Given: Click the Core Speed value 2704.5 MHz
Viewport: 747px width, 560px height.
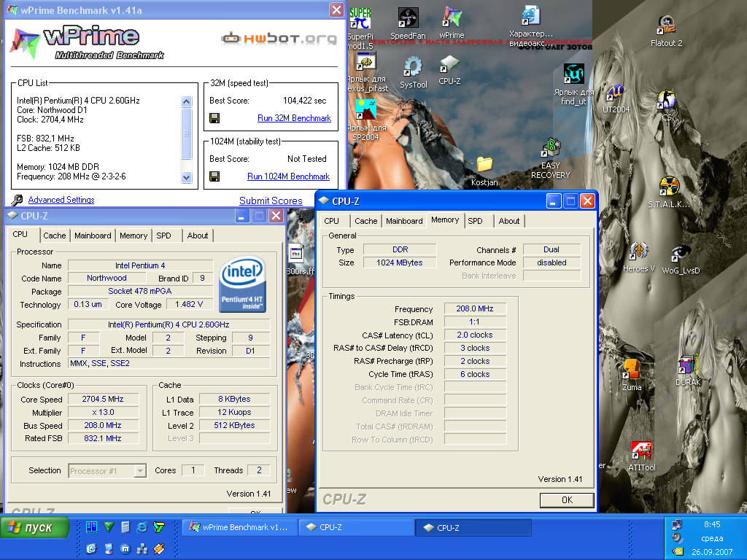Looking at the screenshot, I should tap(103, 399).
